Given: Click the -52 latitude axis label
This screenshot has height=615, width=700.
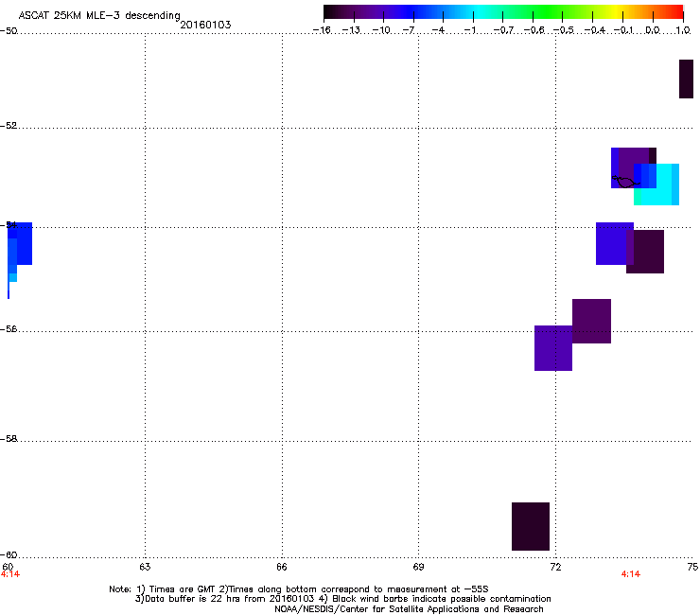Looking at the screenshot, I should tap(9, 126).
